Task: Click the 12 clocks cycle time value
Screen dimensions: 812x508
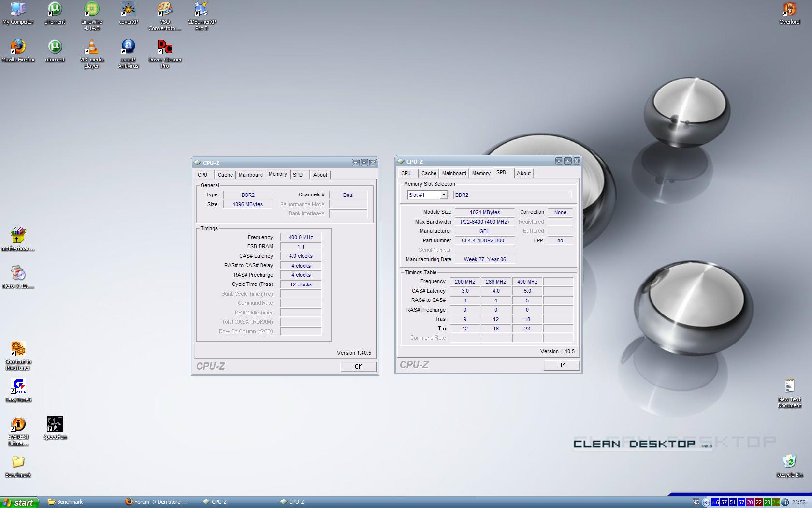Action: (301, 284)
